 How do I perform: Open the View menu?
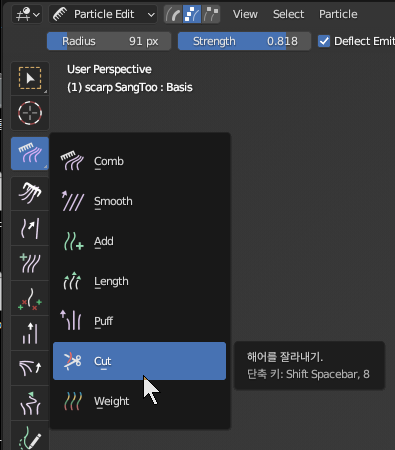click(x=245, y=14)
